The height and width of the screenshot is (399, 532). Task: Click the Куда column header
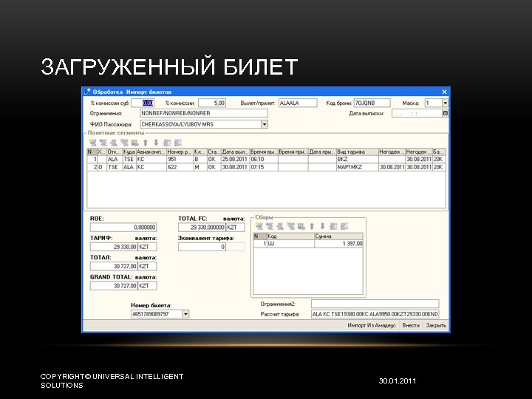129,151
